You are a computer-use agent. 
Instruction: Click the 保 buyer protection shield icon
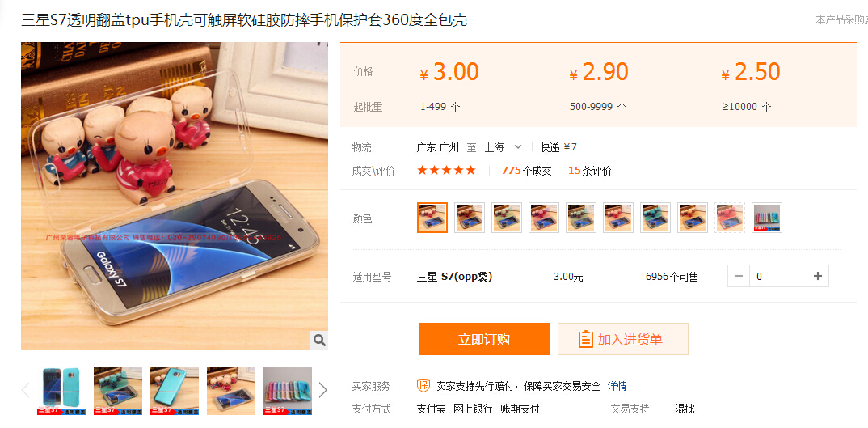[423, 385]
